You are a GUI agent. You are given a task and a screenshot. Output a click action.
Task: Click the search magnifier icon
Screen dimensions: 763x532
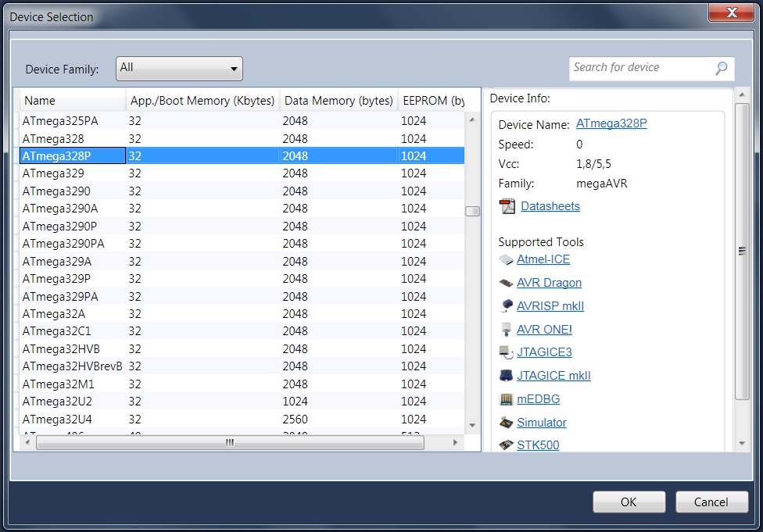[721, 69]
